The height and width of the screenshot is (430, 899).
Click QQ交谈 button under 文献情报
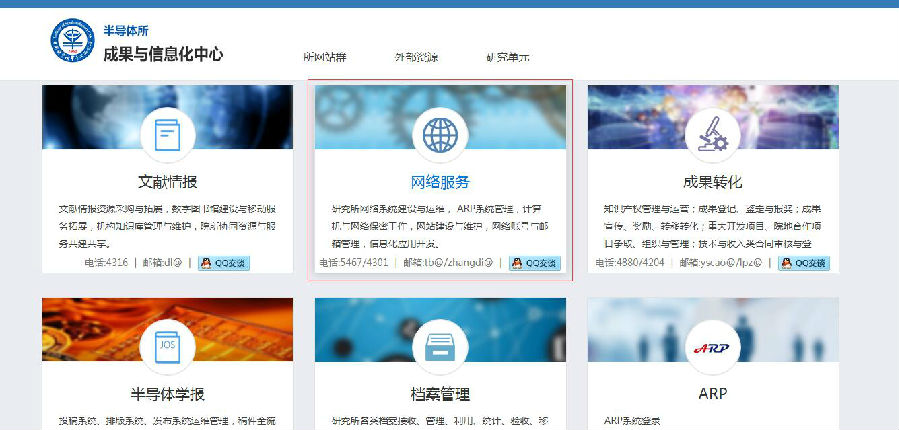[224, 264]
